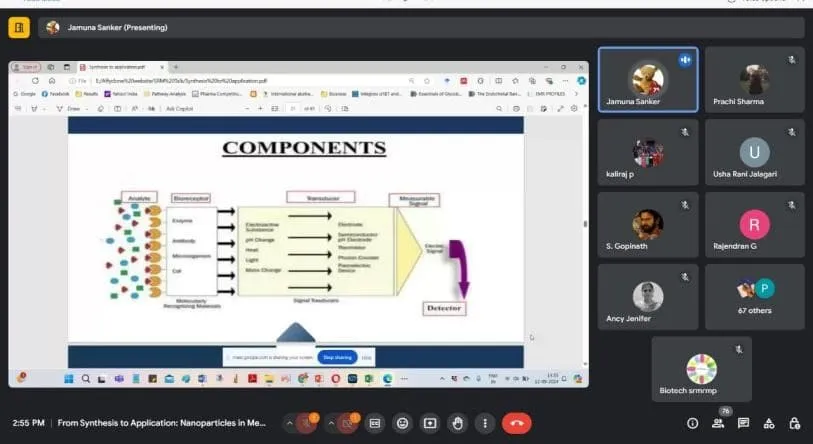
Task: Select the Draw tool in PDF toolbar
Action: pyautogui.click(x=69, y=109)
